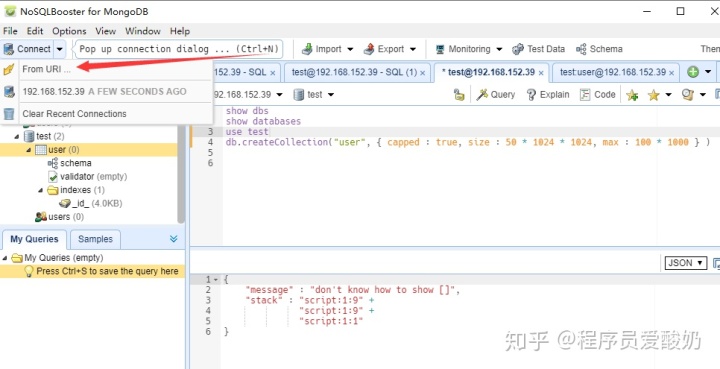Click the double chevron collapse icon
The width and height of the screenshot is (720, 369).
coord(174,239)
